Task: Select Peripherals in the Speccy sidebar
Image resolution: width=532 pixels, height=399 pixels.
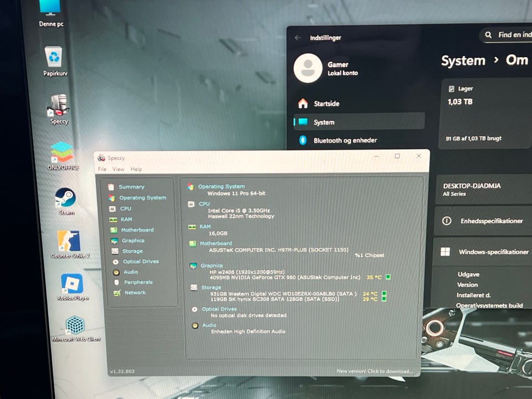Action: [x=138, y=282]
